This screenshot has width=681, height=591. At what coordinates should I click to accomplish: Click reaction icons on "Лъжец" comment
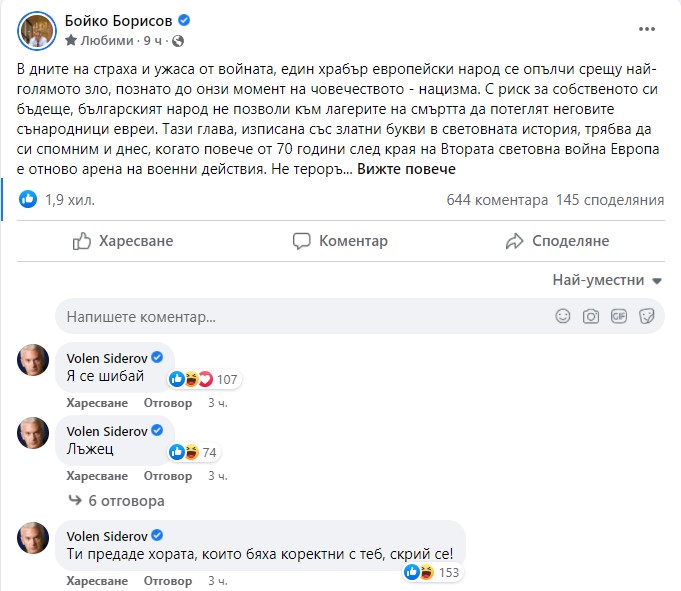click(x=185, y=452)
